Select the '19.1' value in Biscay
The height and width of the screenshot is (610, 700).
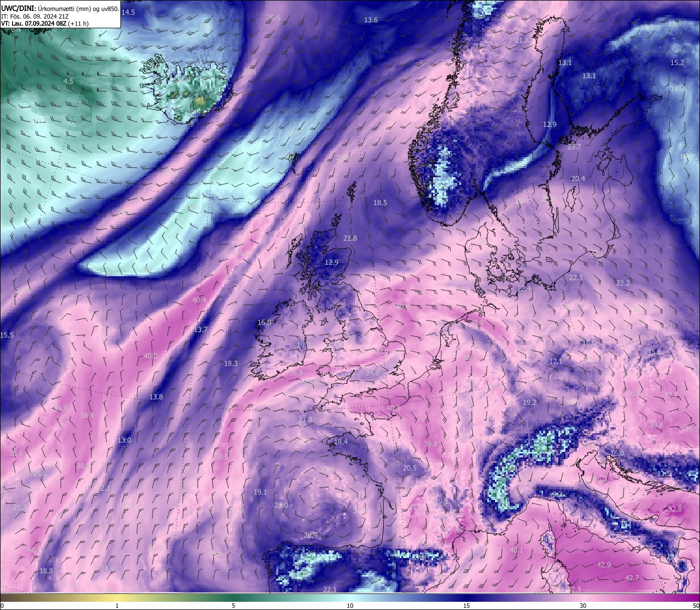pyautogui.click(x=260, y=492)
